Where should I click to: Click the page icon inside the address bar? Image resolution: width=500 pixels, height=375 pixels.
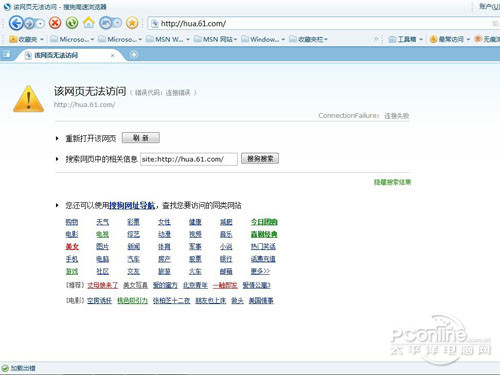(155, 23)
